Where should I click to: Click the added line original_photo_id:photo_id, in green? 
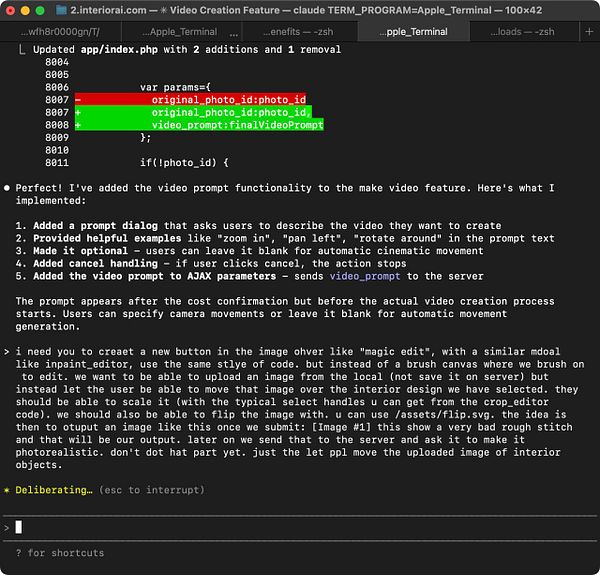pyautogui.click(x=193, y=112)
